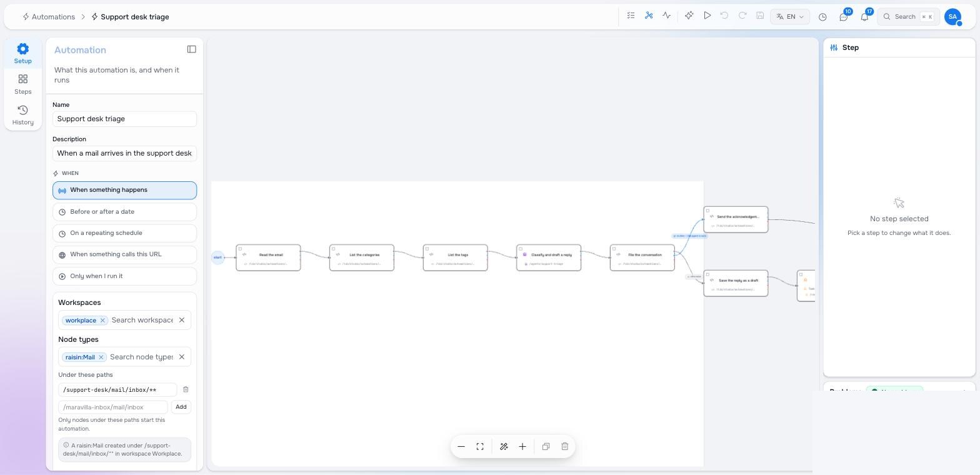This screenshot has height=475, width=980.
Task: Switch to the History tab
Action: pos(23,115)
